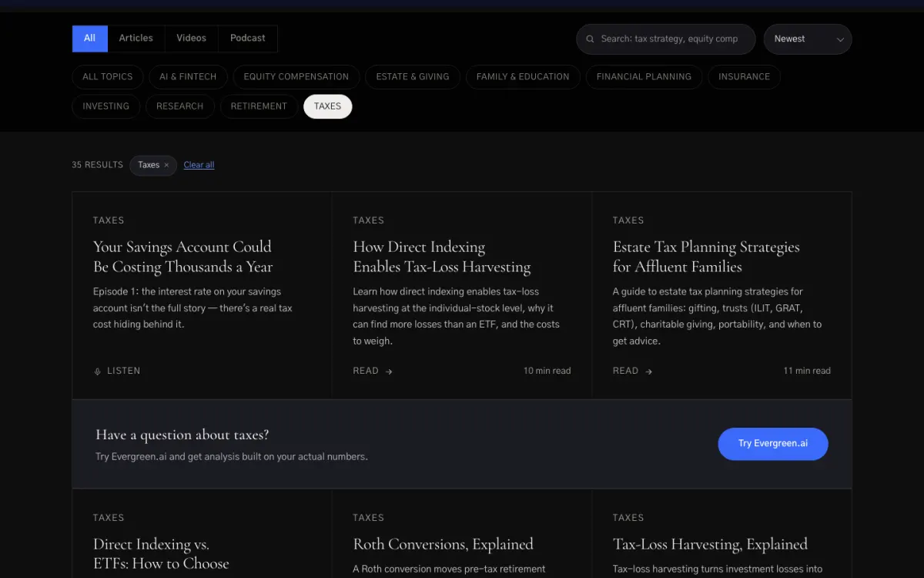The height and width of the screenshot is (578, 924).
Task: Open How Direct Indexing Enables Tax-Loss Harvesting title
Action: point(442,257)
